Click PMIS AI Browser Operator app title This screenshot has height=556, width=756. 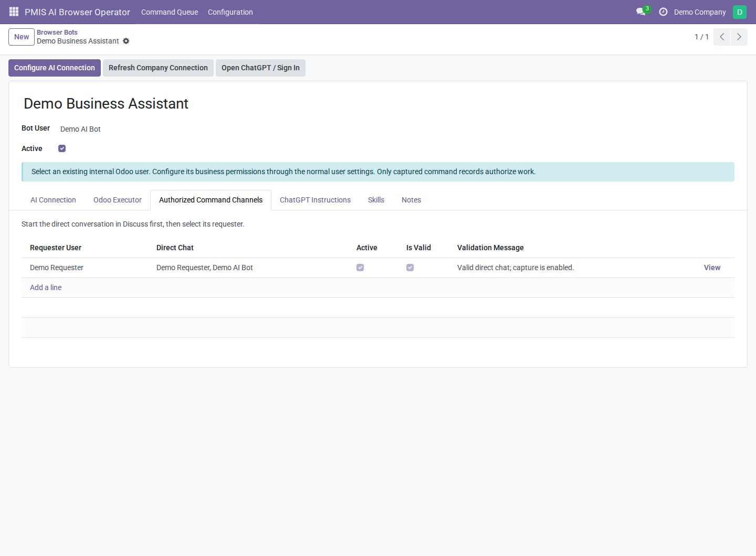[77, 12]
